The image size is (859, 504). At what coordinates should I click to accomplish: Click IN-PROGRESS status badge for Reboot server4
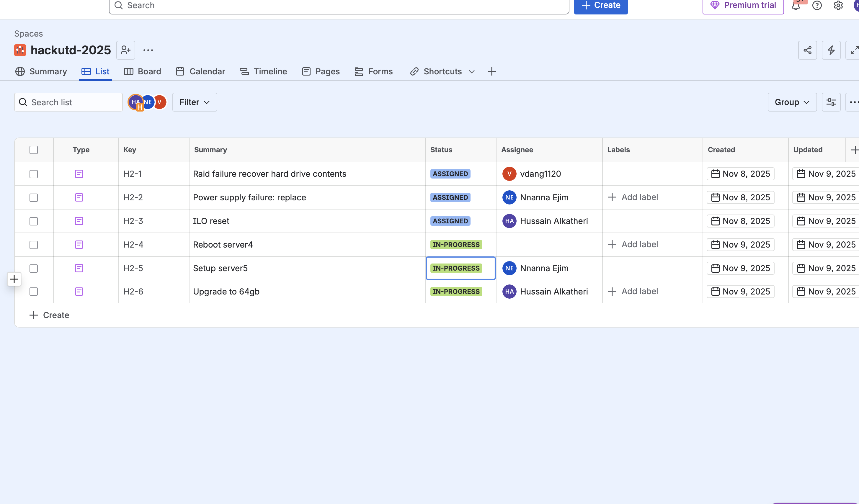click(x=456, y=245)
